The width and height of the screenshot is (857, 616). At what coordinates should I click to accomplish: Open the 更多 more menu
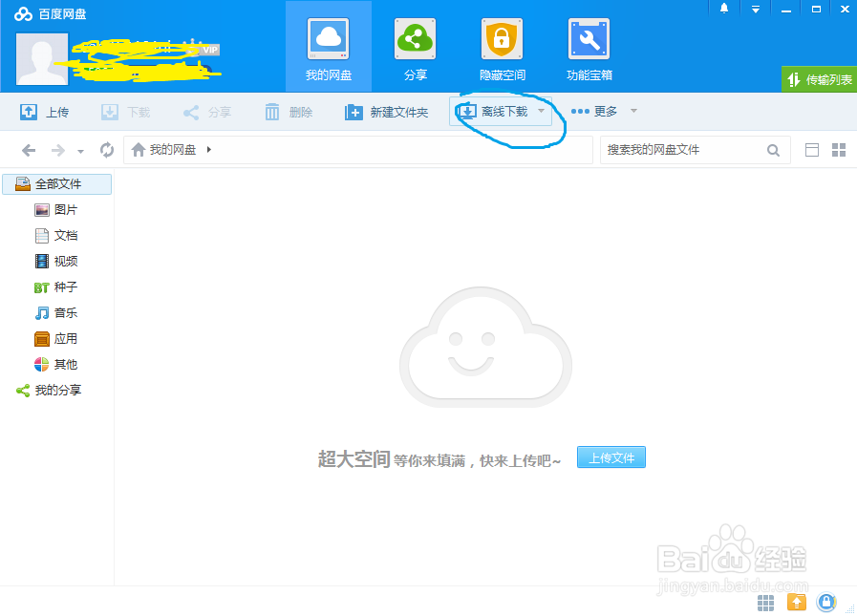[x=604, y=111]
